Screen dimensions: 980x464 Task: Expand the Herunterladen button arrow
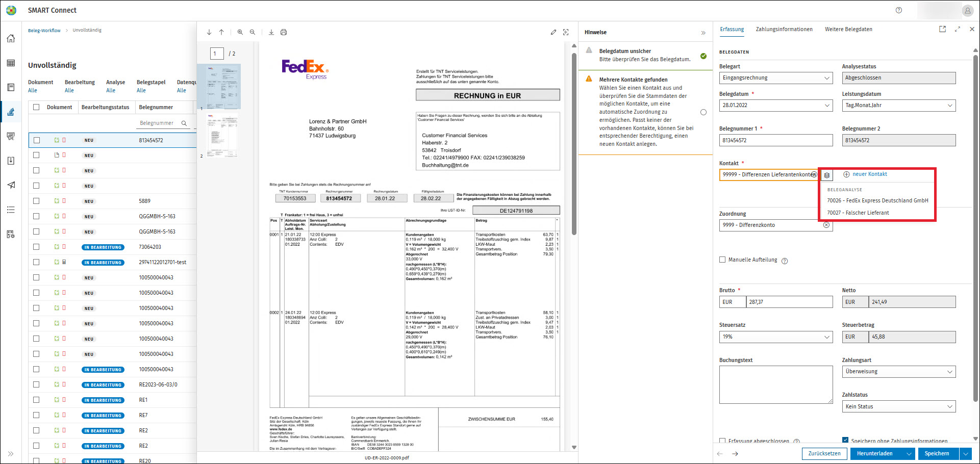click(x=909, y=454)
